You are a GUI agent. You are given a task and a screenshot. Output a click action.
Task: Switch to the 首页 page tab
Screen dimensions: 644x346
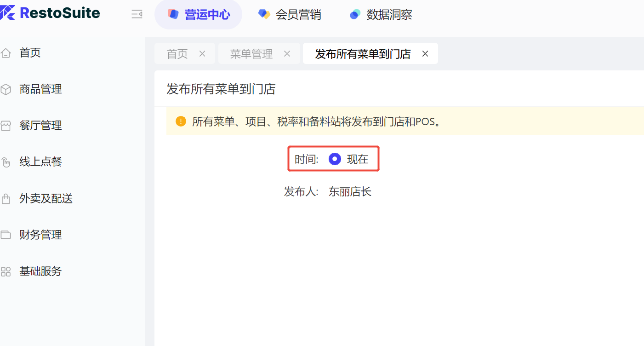[x=177, y=54]
